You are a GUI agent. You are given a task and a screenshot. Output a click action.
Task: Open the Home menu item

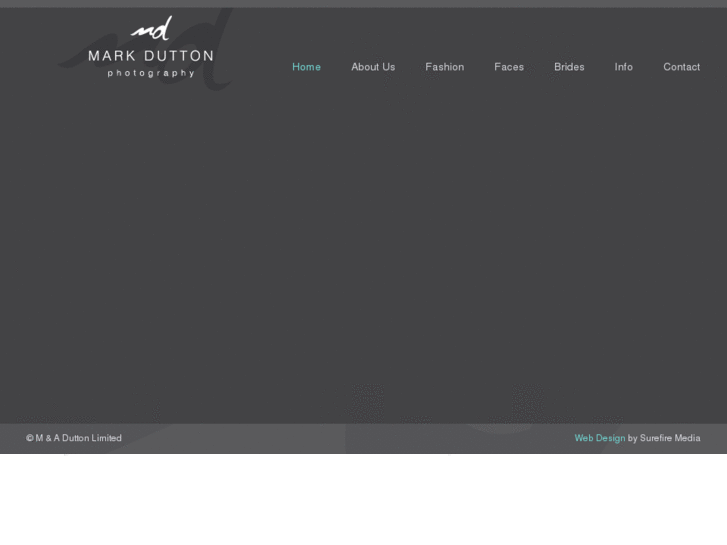pos(306,67)
